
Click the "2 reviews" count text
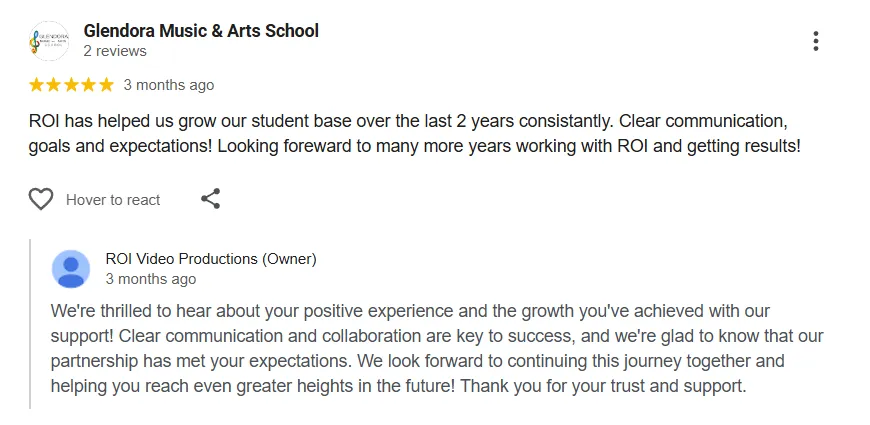115,51
